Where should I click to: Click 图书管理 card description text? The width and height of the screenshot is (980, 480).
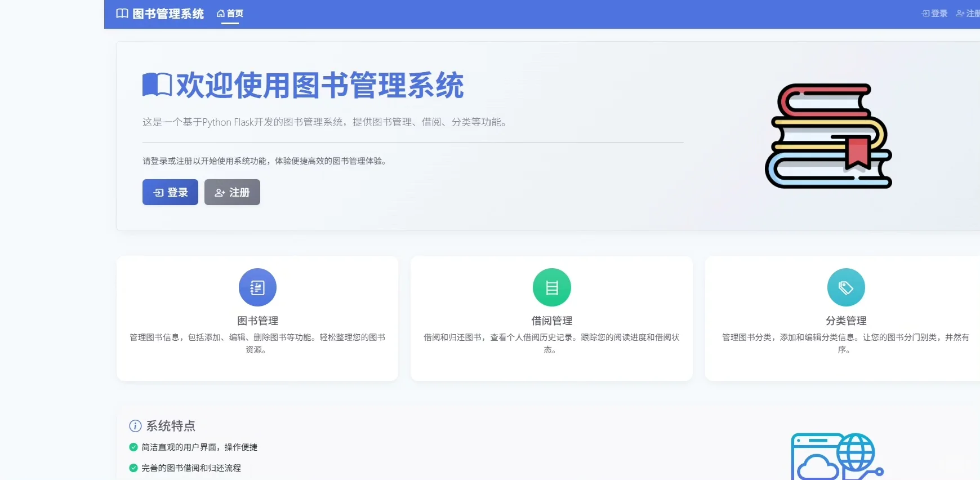[x=257, y=343]
